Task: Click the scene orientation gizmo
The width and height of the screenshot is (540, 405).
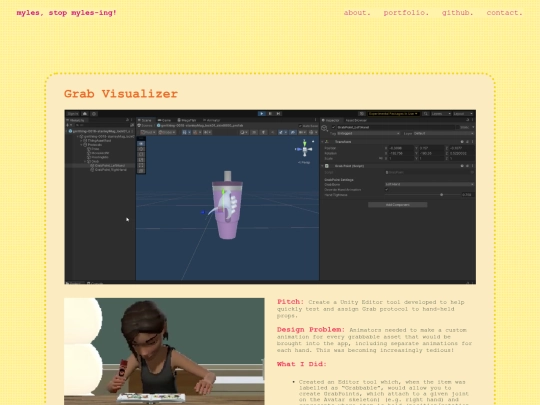Action: 304,149
